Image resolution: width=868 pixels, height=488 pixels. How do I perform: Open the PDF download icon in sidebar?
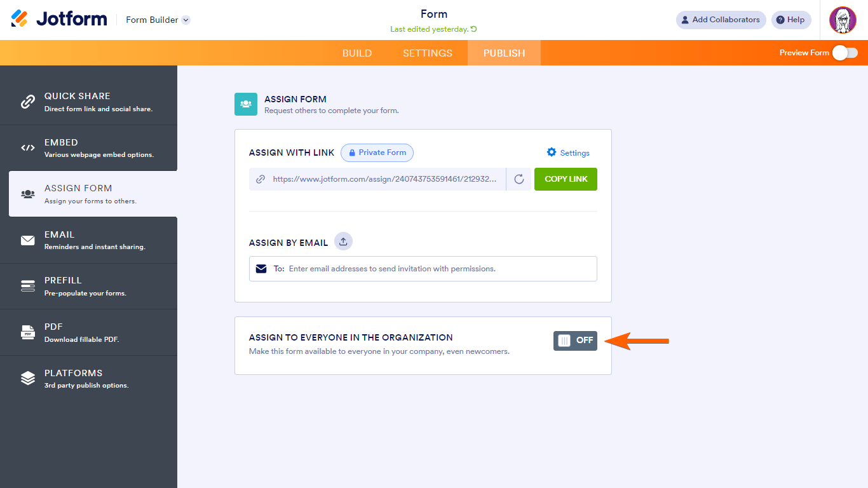point(28,332)
